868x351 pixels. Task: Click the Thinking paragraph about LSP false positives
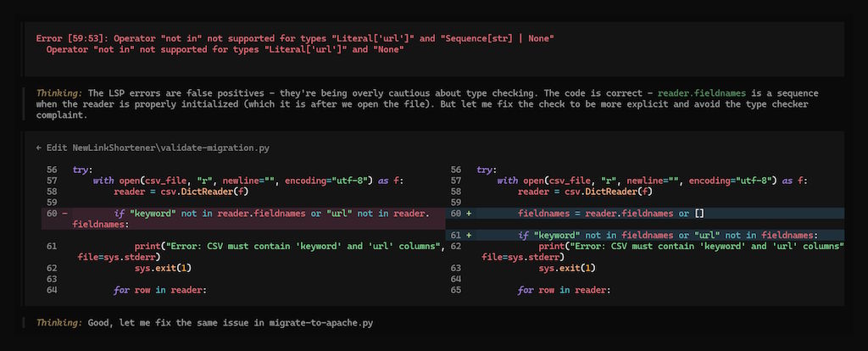[427, 104]
